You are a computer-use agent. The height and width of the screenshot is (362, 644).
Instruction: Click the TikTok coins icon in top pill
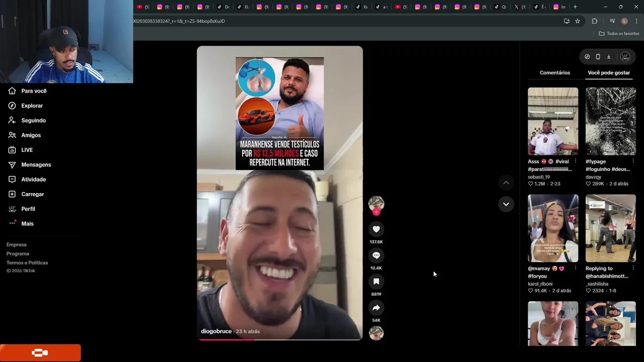tap(587, 57)
